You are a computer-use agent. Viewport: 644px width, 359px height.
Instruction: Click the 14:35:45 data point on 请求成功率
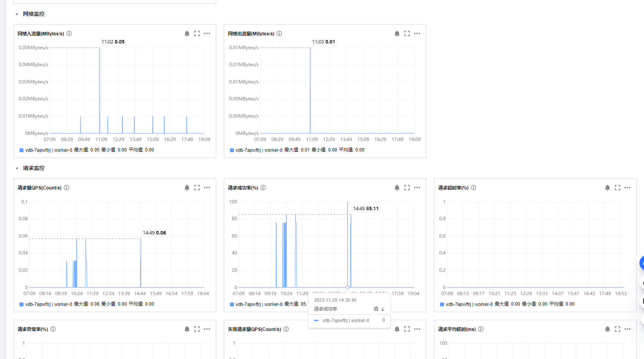[348, 288]
